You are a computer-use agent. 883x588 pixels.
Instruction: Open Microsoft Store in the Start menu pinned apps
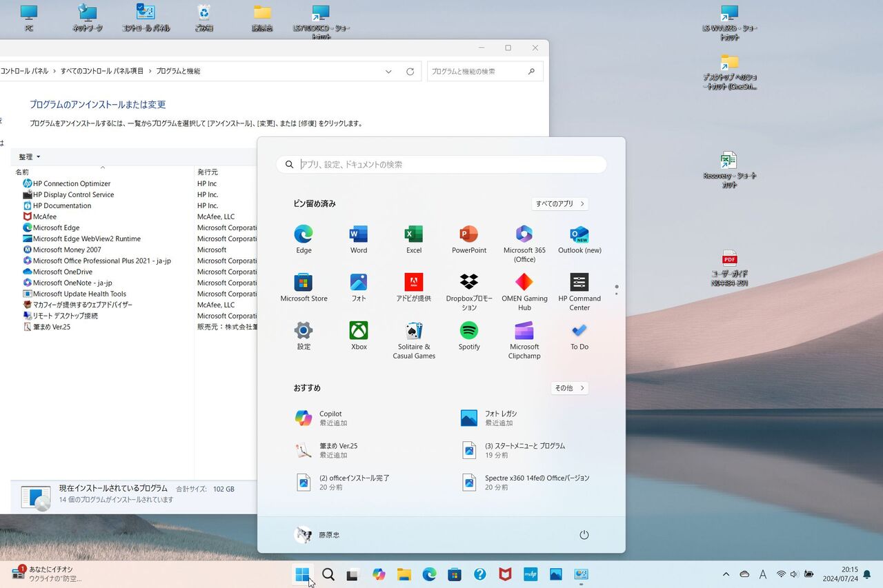[x=304, y=287]
